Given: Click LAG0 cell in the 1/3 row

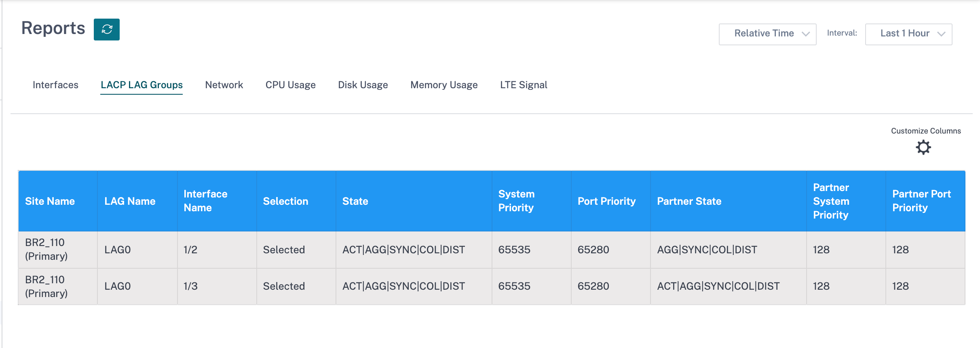Looking at the screenshot, I should (x=137, y=286).
